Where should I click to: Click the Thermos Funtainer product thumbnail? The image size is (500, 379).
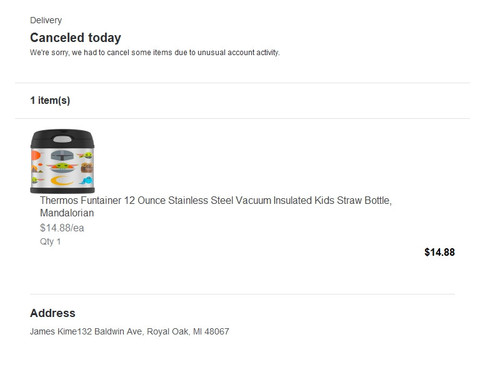62,161
